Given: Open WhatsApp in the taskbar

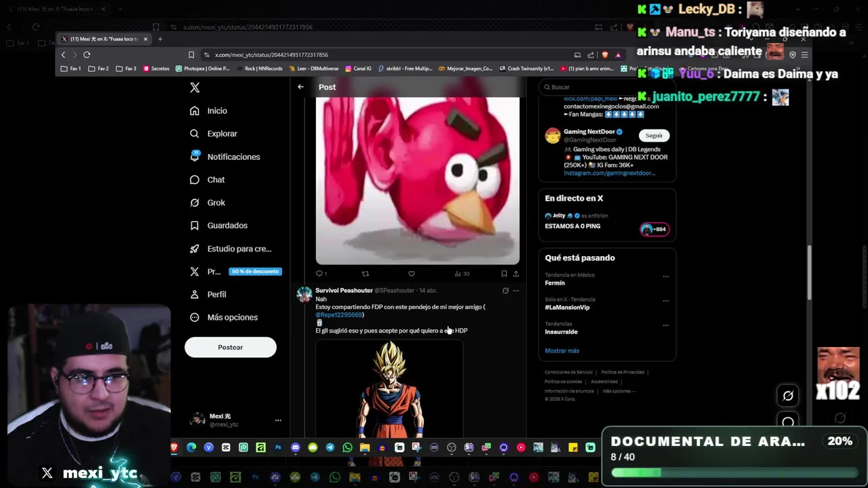Looking at the screenshot, I should click(347, 447).
